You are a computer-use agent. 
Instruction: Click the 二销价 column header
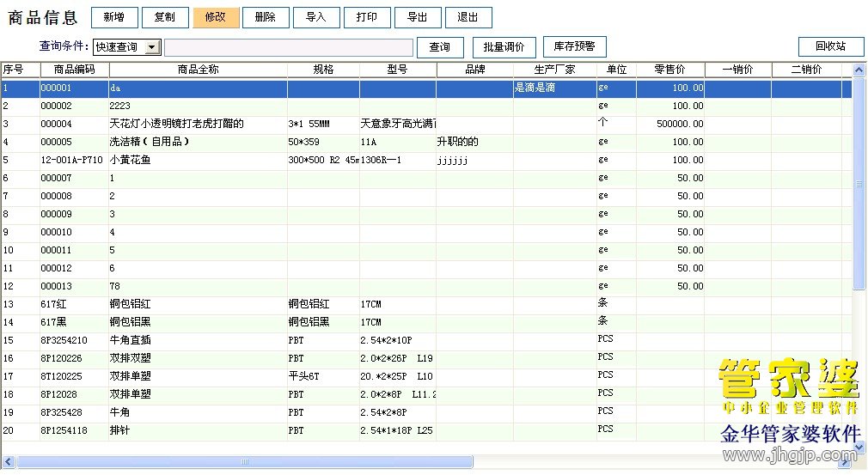(x=807, y=70)
